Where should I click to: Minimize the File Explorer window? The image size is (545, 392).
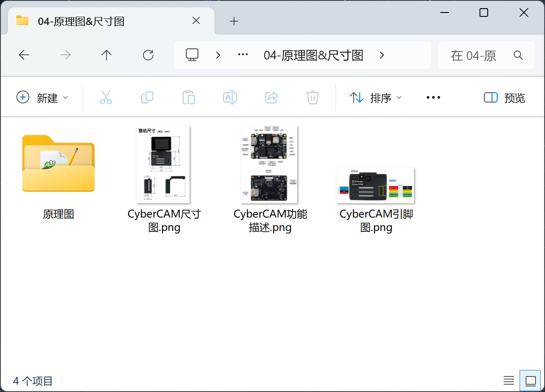click(444, 13)
